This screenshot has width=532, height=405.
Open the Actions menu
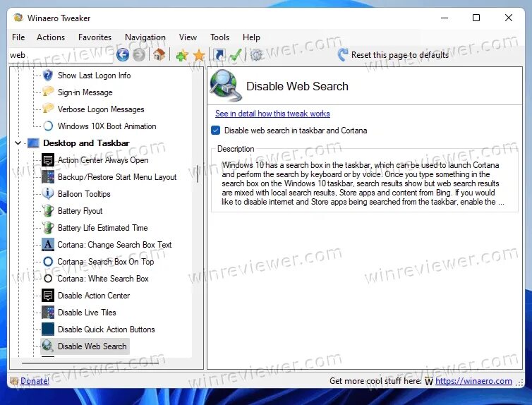(x=51, y=37)
